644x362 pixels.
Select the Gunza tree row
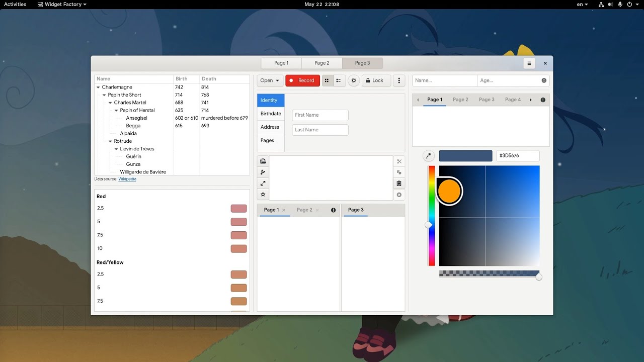172,164
